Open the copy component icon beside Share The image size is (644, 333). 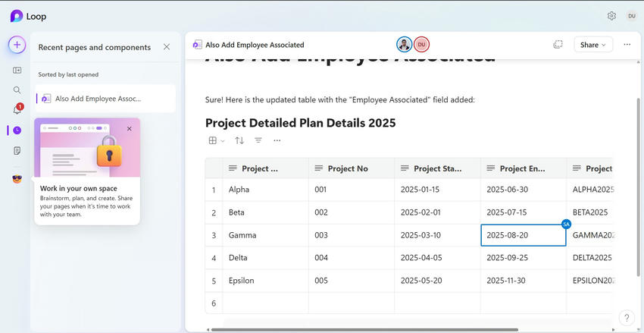click(x=558, y=45)
